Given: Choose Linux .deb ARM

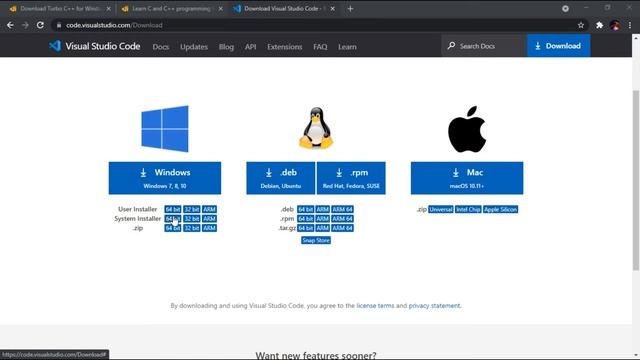Looking at the screenshot, I should [322, 209].
